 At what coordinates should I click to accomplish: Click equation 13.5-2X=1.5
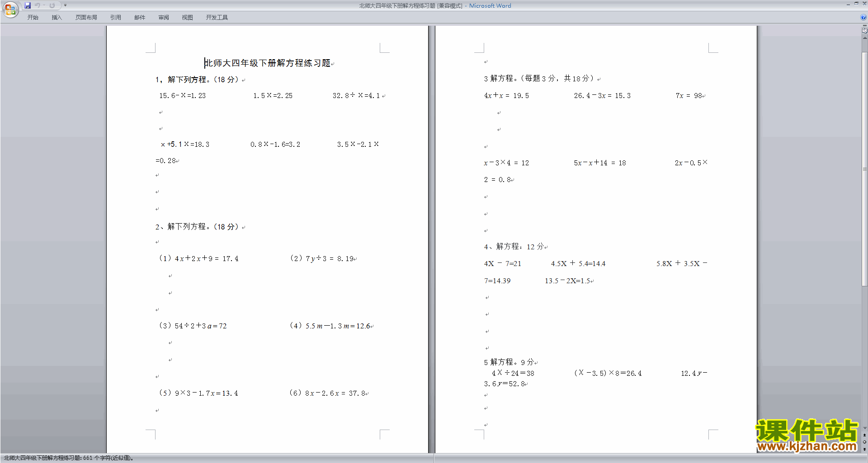[567, 281]
